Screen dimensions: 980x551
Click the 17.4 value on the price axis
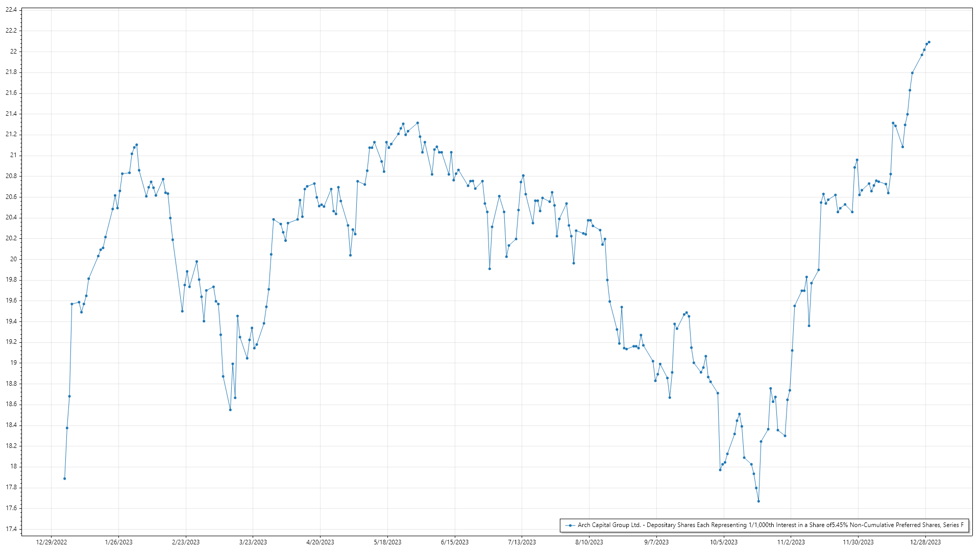click(11, 529)
